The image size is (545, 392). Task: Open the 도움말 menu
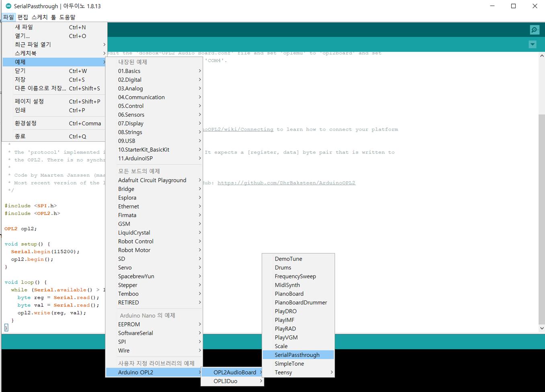(67, 17)
